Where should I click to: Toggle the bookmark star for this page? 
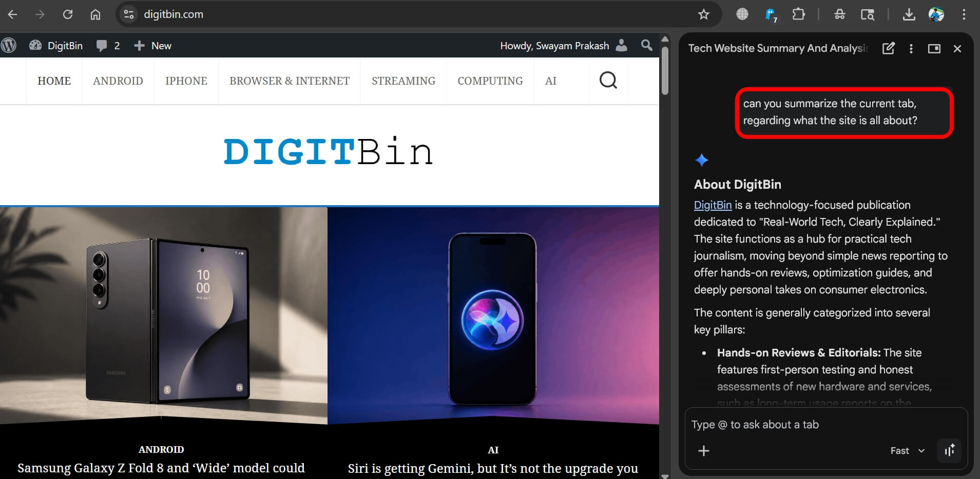[704, 14]
